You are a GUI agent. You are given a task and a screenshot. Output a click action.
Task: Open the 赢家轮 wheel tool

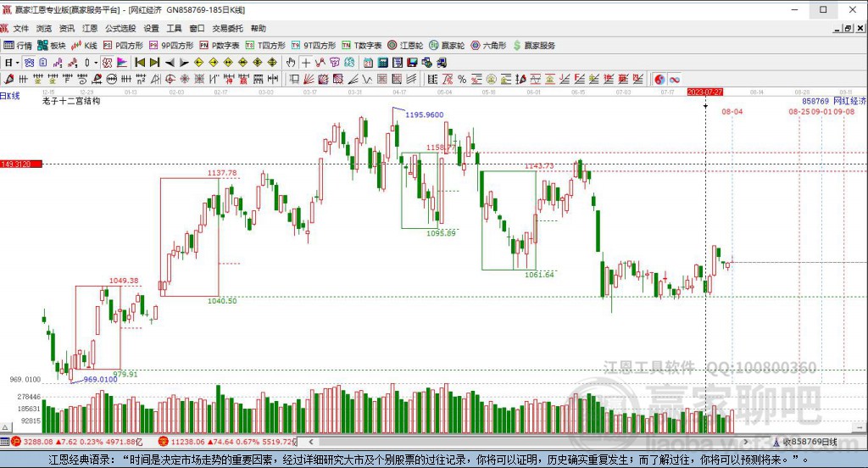coord(447,46)
